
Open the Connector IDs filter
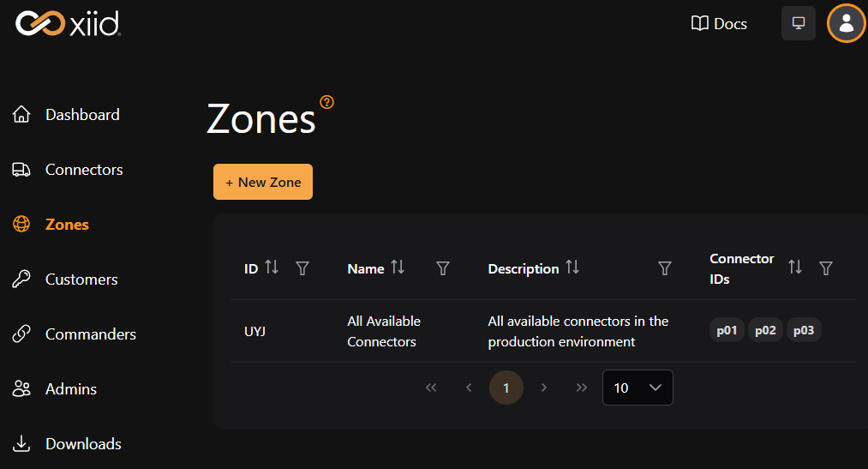click(x=826, y=268)
